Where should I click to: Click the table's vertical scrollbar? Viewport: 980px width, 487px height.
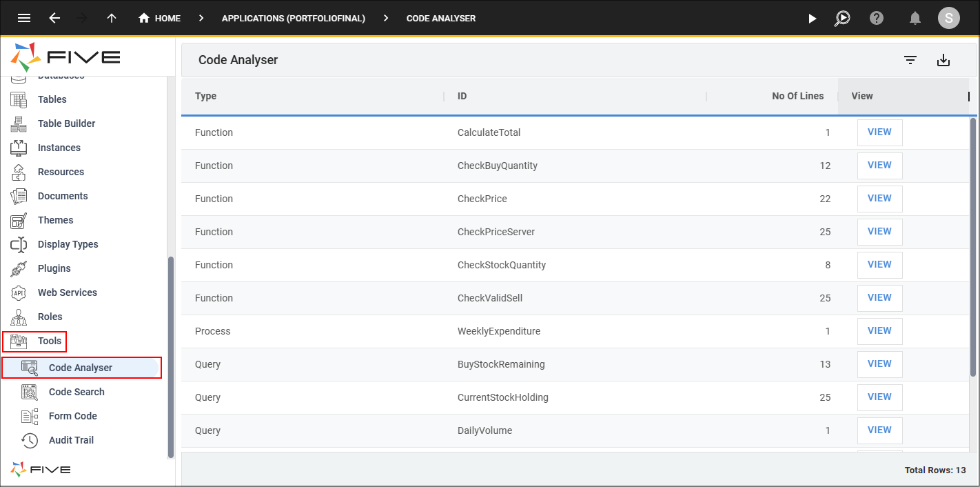[x=973, y=247]
